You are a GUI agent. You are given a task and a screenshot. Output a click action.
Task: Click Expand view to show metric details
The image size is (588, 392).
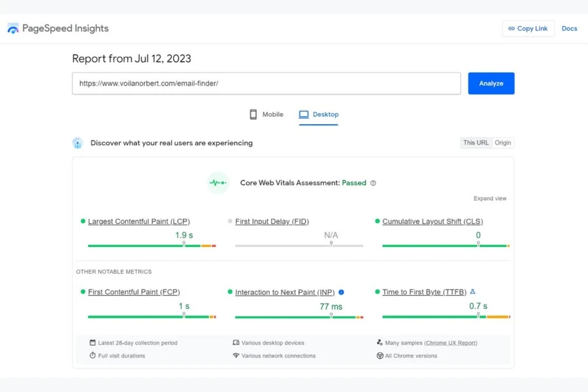click(490, 198)
